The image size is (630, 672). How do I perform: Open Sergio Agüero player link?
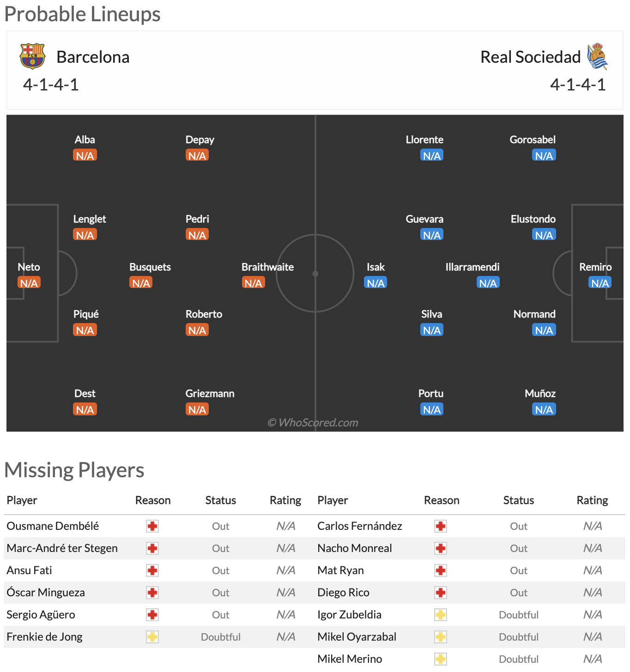tap(41, 615)
